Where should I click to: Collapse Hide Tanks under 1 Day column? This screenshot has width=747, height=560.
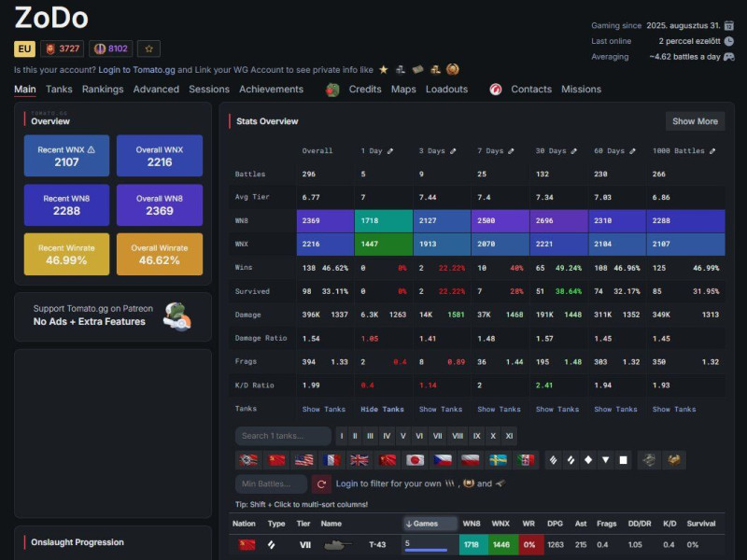pyautogui.click(x=382, y=409)
